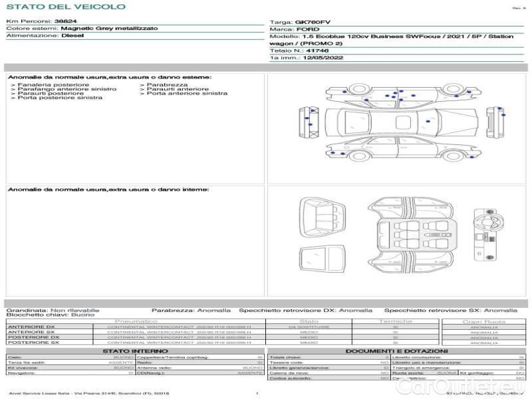
Task: Click first registration date 12/05/2022
Action: click(323, 58)
